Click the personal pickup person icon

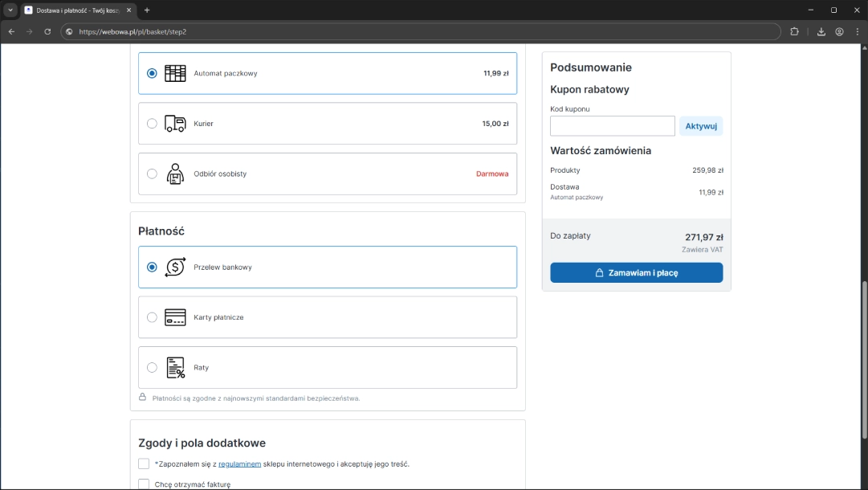tap(175, 174)
